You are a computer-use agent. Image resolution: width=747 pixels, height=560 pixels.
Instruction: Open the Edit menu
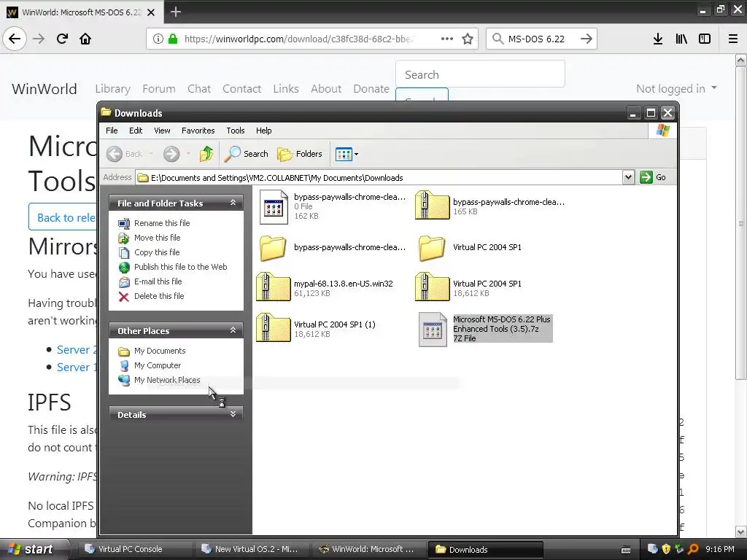(135, 131)
